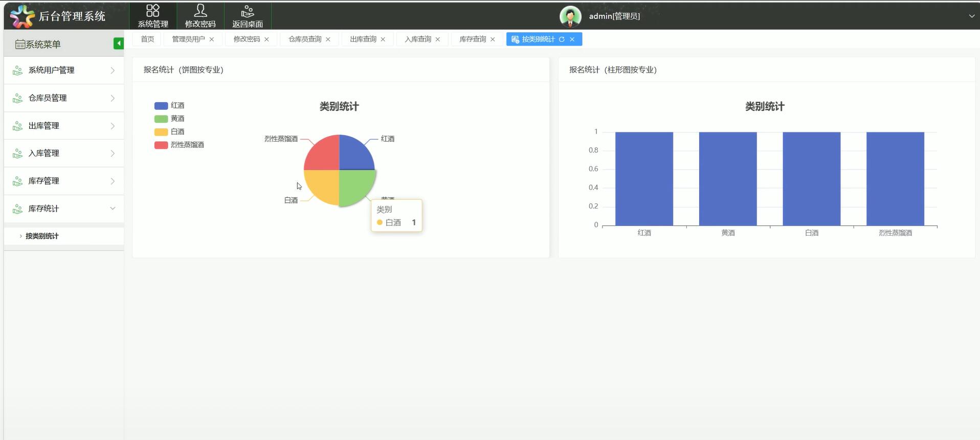Close the 管理员用户 tab

[x=212, y=39]
